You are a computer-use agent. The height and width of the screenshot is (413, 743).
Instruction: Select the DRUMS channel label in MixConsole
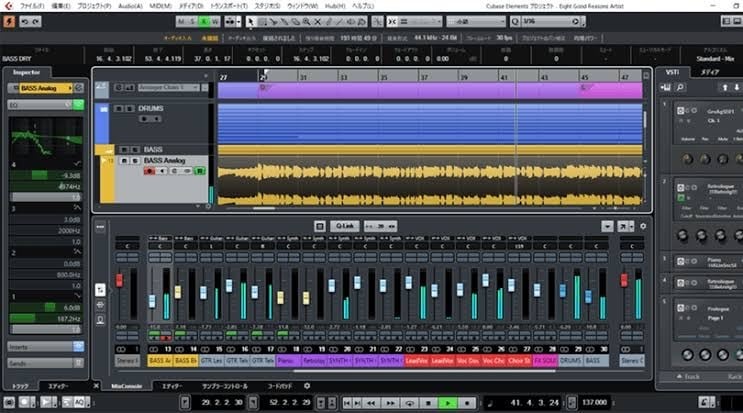[x=570, y=361]
